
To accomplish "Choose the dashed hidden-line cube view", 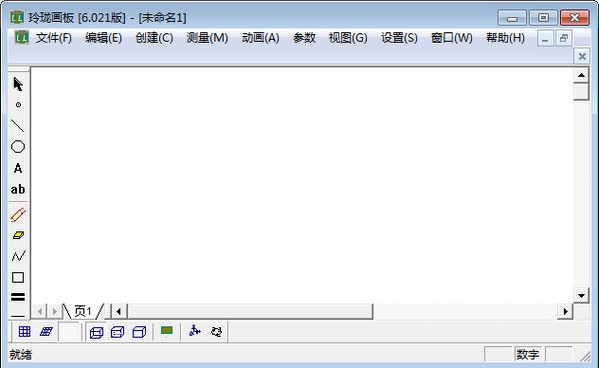I will point(117,332).
